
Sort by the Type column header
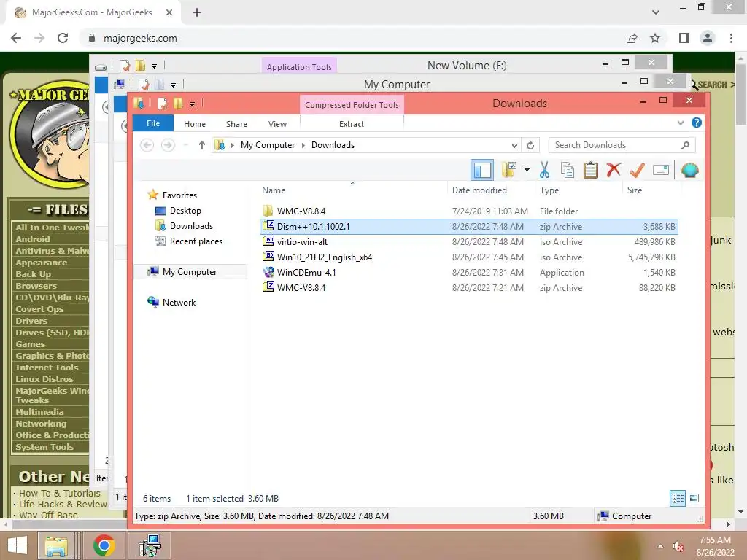point(549,190)
